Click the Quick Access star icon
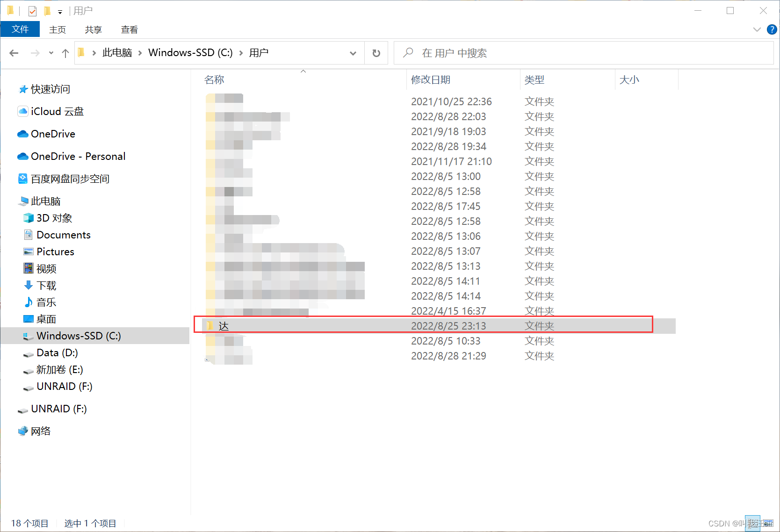Image resolution: width=780 pixels, height=532 pixels. [x=23, y=89]
